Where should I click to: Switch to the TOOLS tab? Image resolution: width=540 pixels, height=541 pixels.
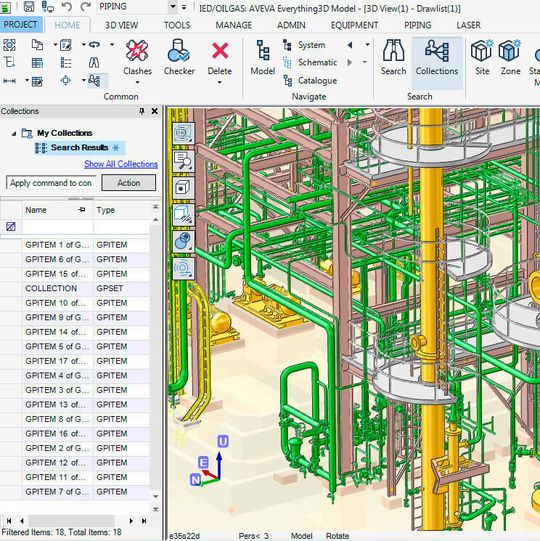click(x=177, y=25)
